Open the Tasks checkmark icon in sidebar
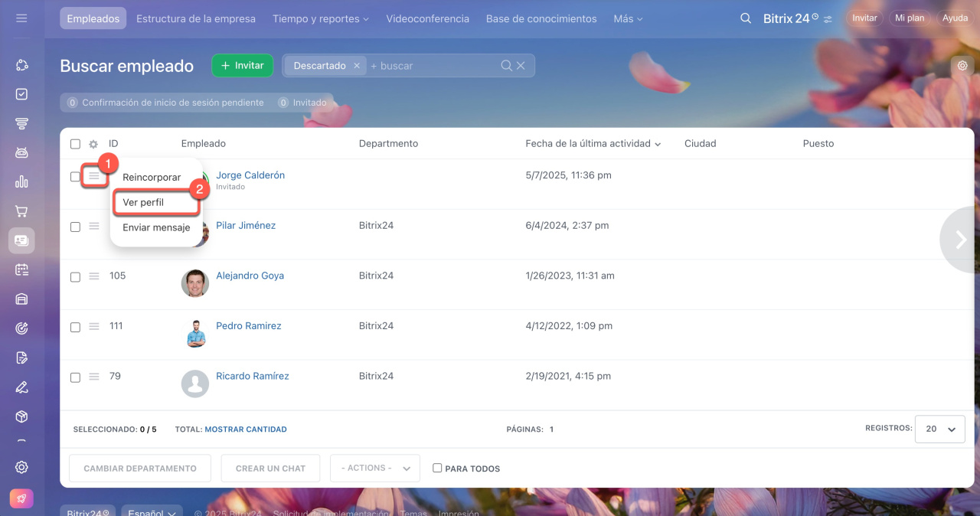Viewport: 980px width, 516px height. pyautogui.click(x=21, y=94)
